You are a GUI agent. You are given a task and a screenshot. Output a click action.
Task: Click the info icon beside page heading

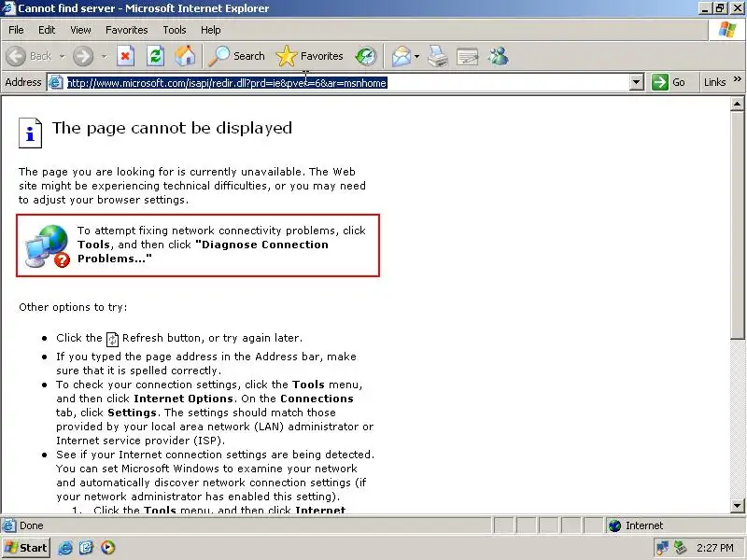click(30, 133)
